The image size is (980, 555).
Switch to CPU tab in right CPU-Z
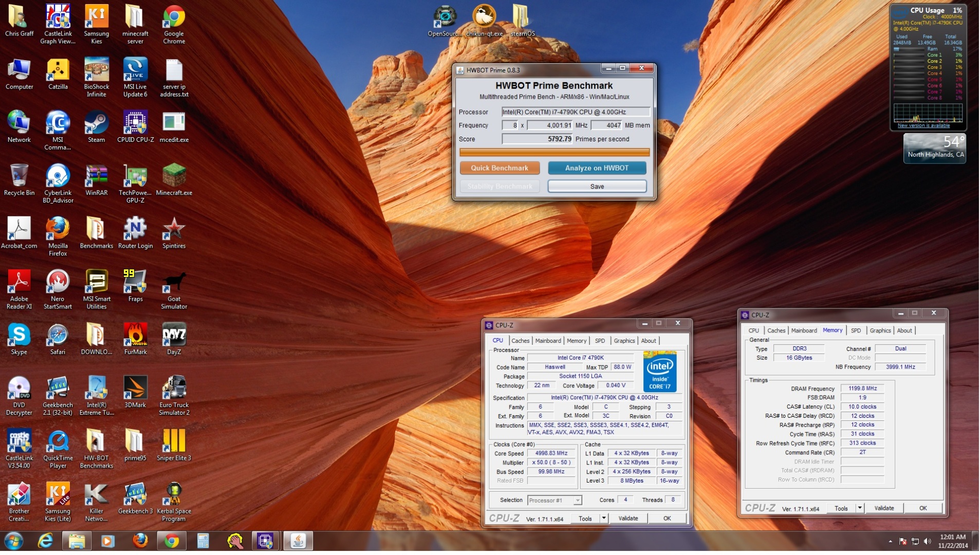754,331
